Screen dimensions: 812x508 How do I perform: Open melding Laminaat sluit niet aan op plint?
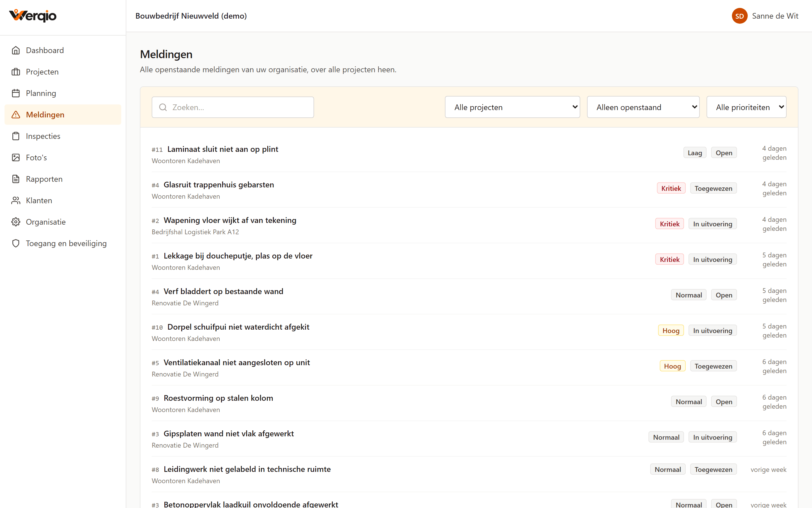click(223, 149)
